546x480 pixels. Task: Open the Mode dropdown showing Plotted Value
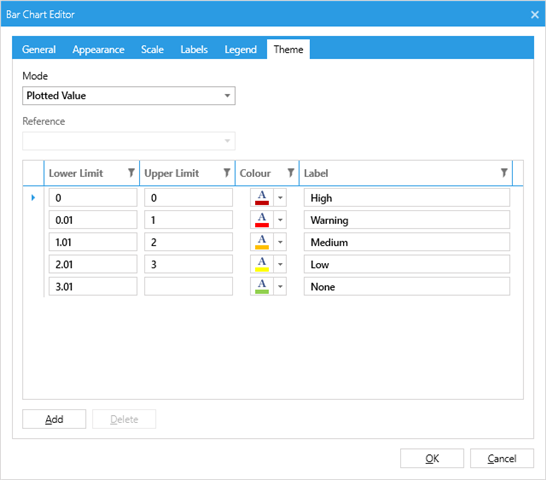(x=129, y=96)
